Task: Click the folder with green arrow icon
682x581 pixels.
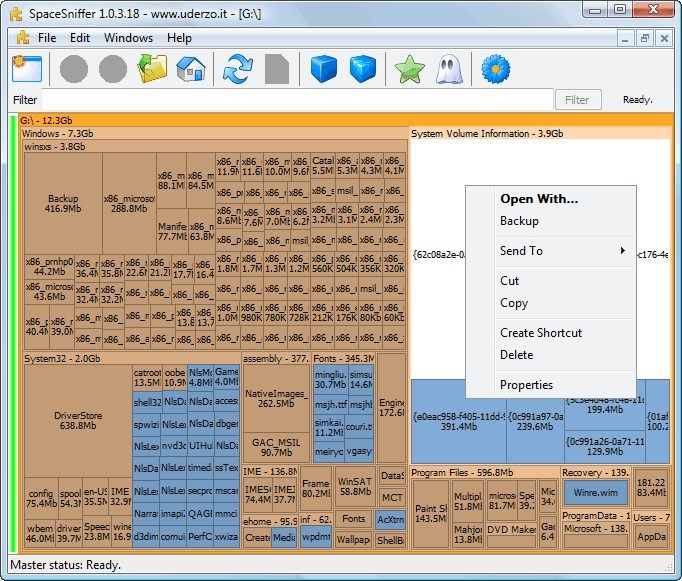Action: [x=152, y=69]
